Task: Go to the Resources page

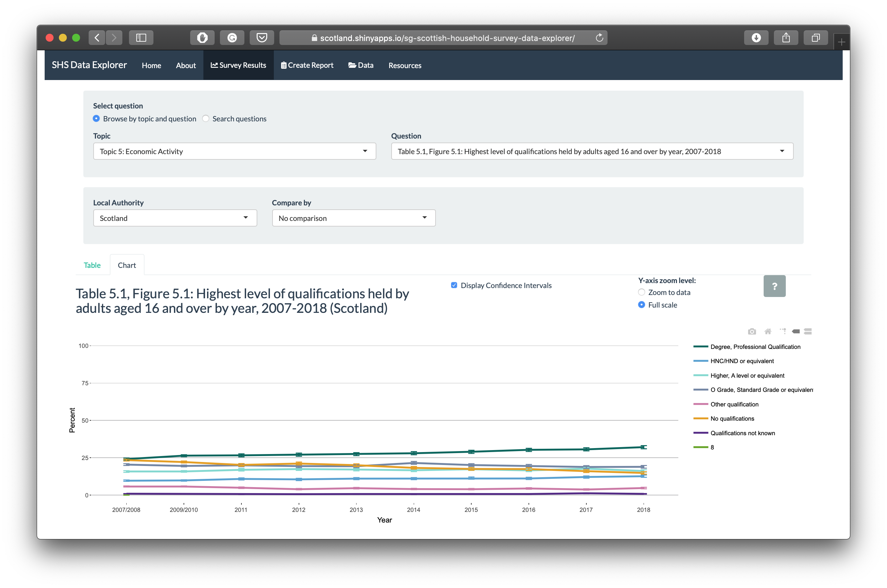Action: click(405, 65)
